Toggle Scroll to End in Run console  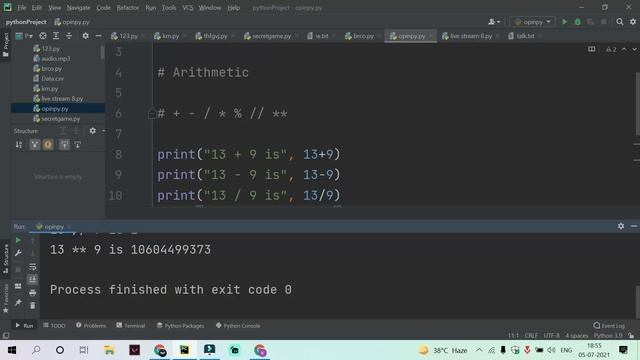click(33, 280)
